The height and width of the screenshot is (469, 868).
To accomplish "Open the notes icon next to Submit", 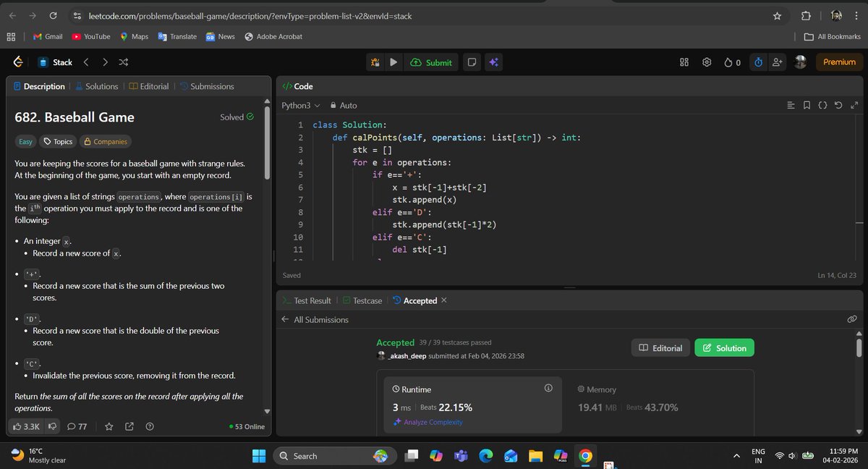I will click(472, 62).
